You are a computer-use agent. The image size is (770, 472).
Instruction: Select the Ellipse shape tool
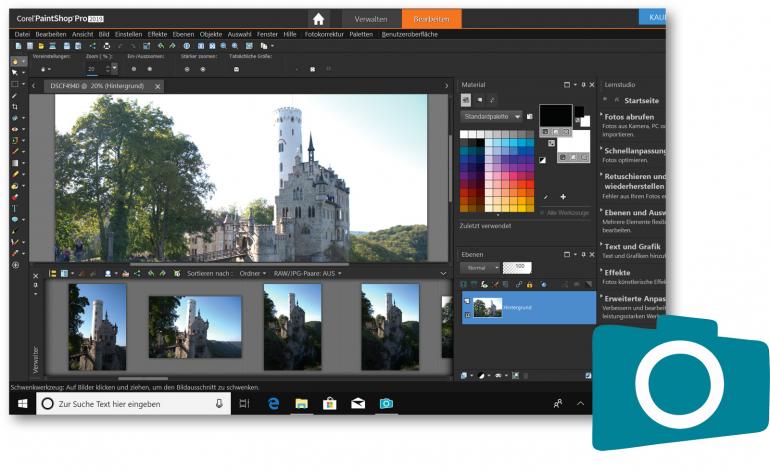click(15, 220)
